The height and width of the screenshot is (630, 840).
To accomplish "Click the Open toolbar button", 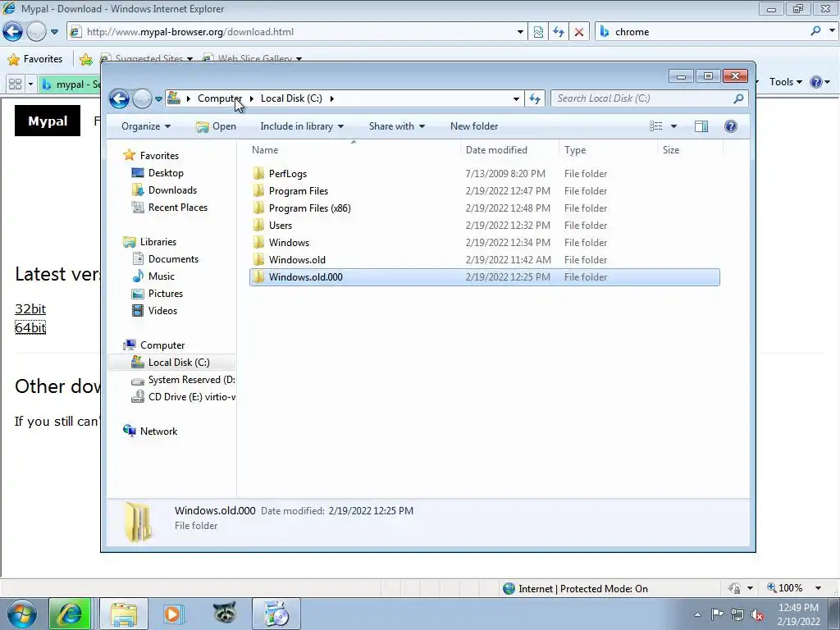I will [x=216, y=126].
